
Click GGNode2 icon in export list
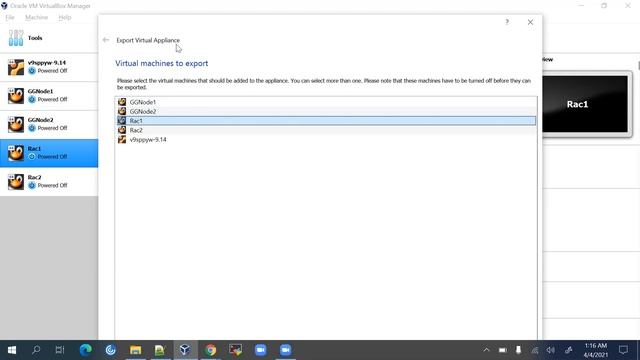point(122,111)
